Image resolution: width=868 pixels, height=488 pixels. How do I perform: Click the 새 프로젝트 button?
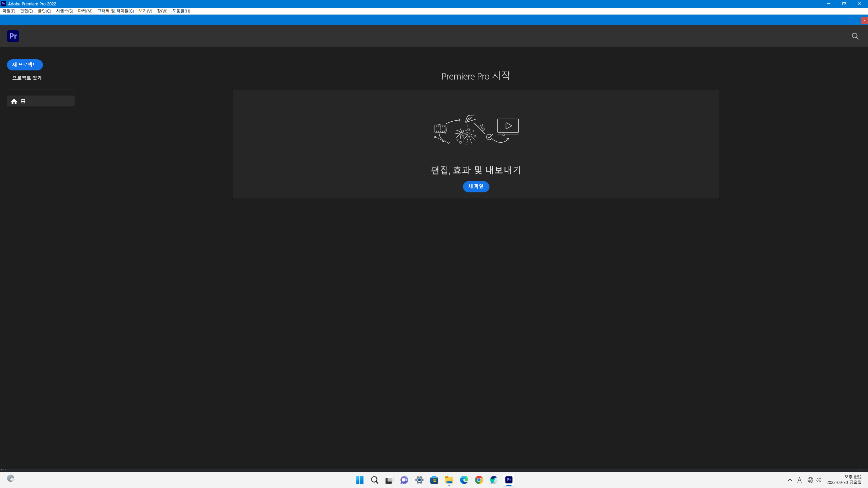(25, 64)
